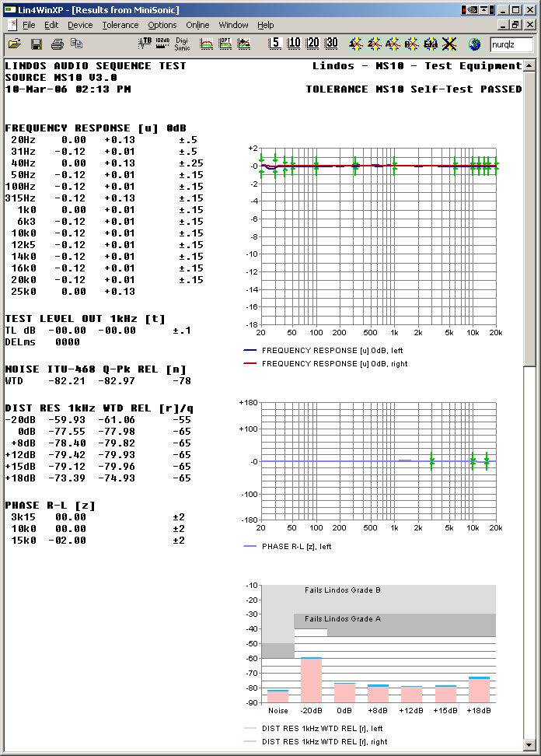
Task: Open the Options menu
Action: click(162, 25)
